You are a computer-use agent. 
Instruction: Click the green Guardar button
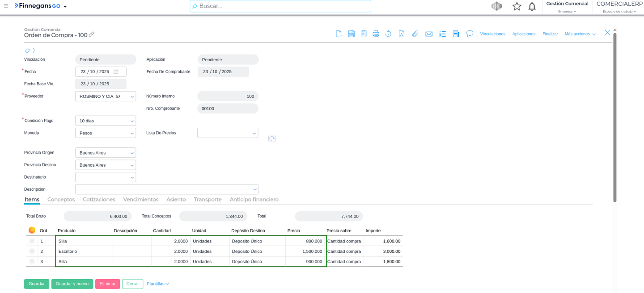pyautogui.click(x=37, y=284)
